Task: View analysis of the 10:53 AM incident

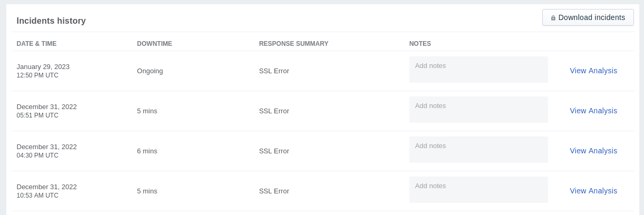Action: pos(593,191)
